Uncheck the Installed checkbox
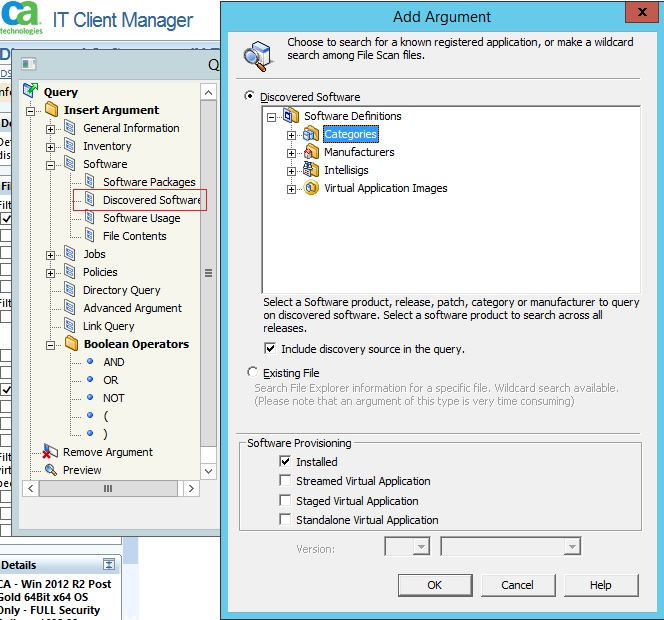Viewport: 664px width, 620px height. (285, 461)
